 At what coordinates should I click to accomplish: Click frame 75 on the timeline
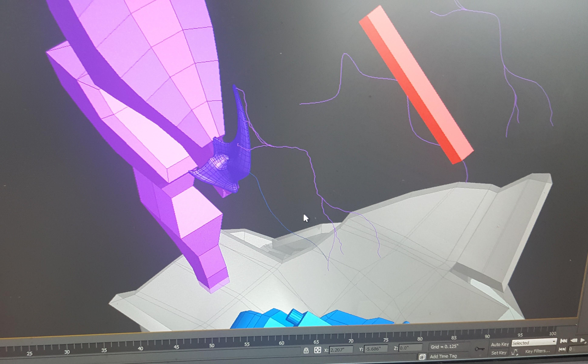coord(386,340)
